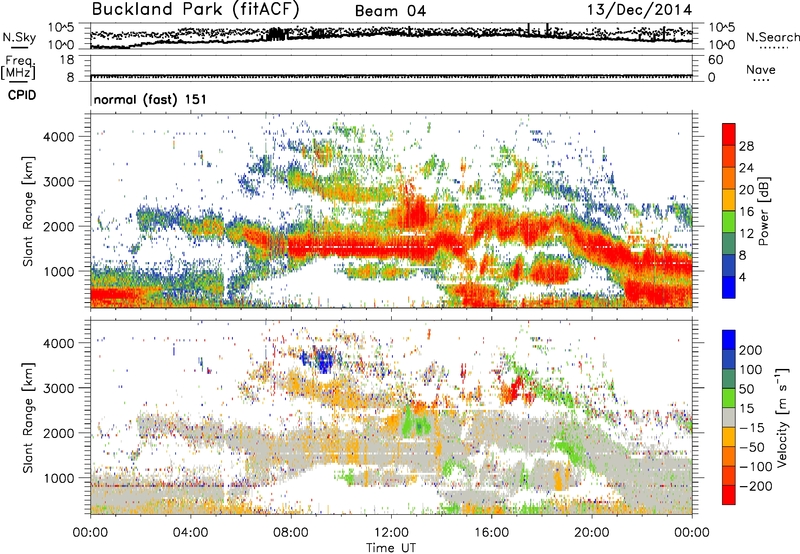Viewport: 800px width, 554px height.
Task: Click the '08:00' time tick label
Action: tap(291, 533)
